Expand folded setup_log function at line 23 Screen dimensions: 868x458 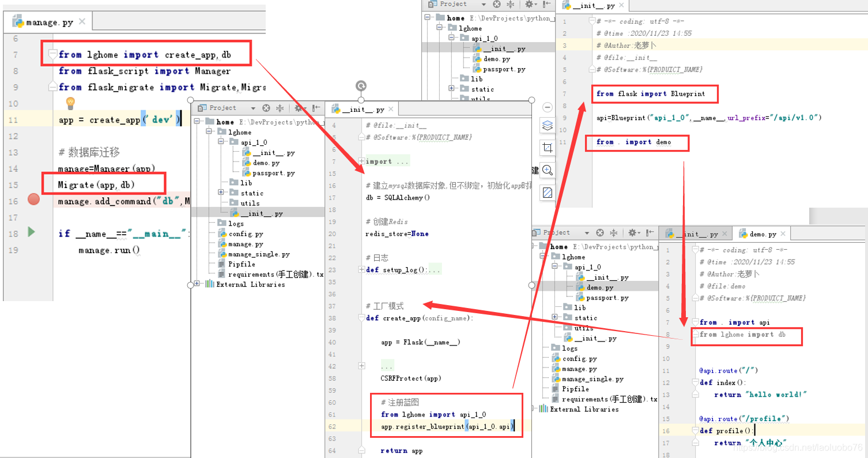361,269
